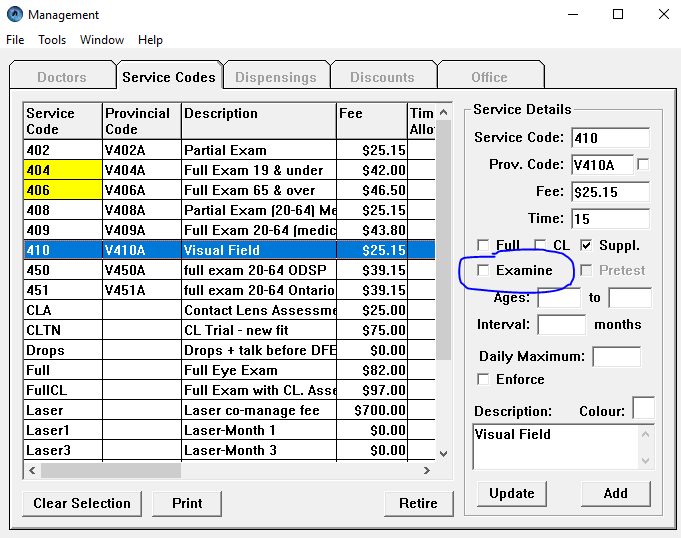
Task: Click the Service Code input field
Action: pyautogui.click(x=610, y=138)
